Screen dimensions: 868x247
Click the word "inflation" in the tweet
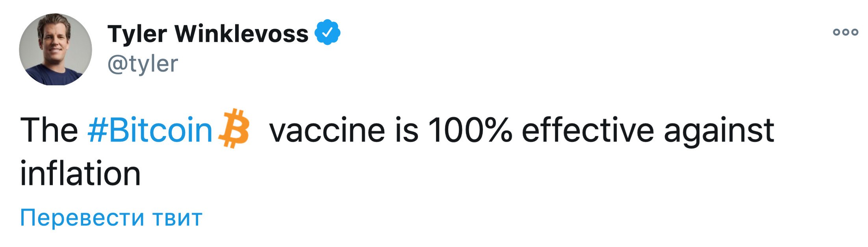coord(80,173)
